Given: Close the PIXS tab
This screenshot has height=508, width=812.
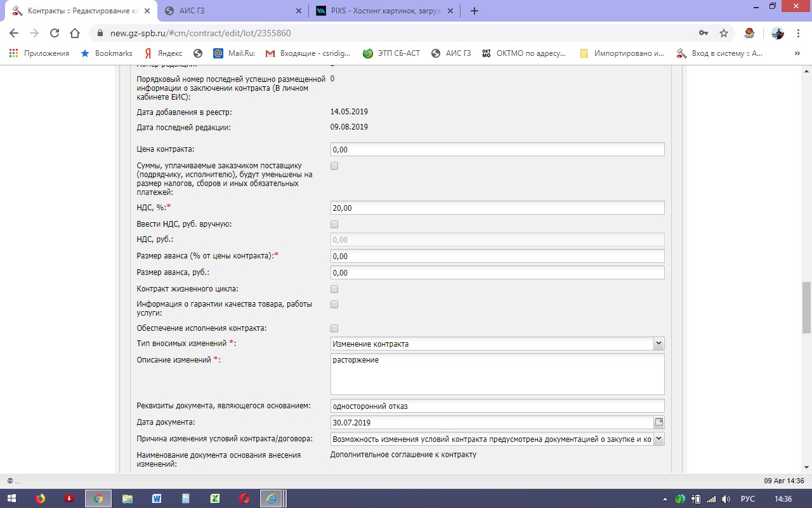Looking at the screenshot, I should click(450, 11).
